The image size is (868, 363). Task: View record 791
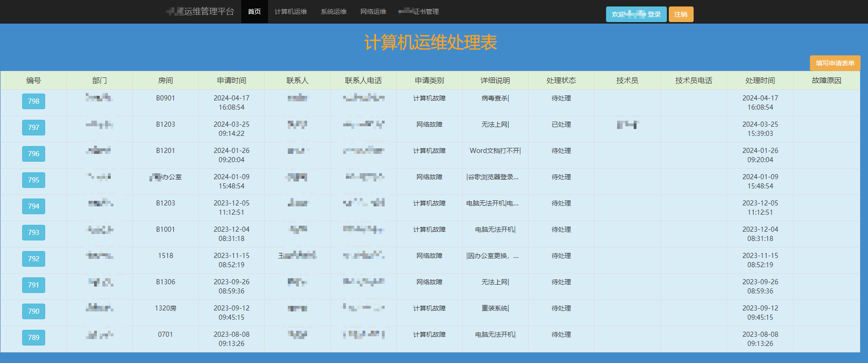(x=34, y=285)
